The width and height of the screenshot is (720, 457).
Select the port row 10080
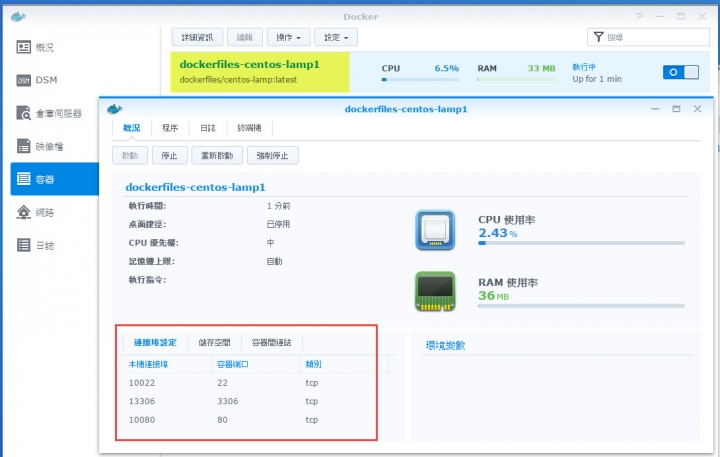(x=259, y=419)
